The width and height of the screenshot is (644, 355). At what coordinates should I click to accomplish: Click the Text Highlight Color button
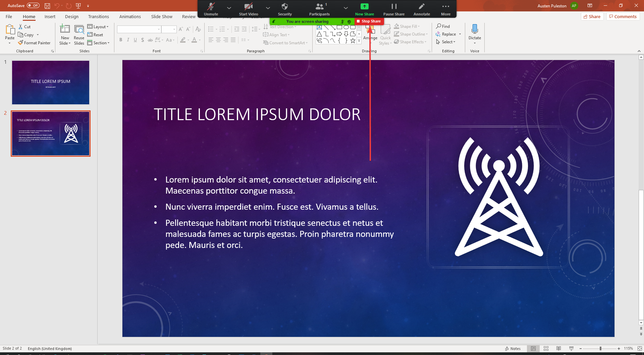183,40
